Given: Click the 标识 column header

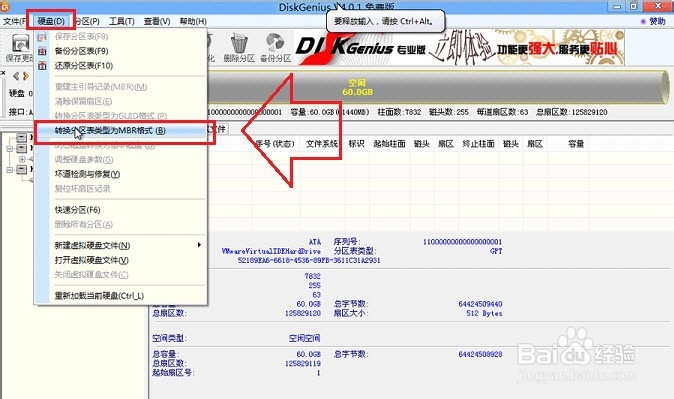Looking at the screenshot, I should (x=356, y=144).
